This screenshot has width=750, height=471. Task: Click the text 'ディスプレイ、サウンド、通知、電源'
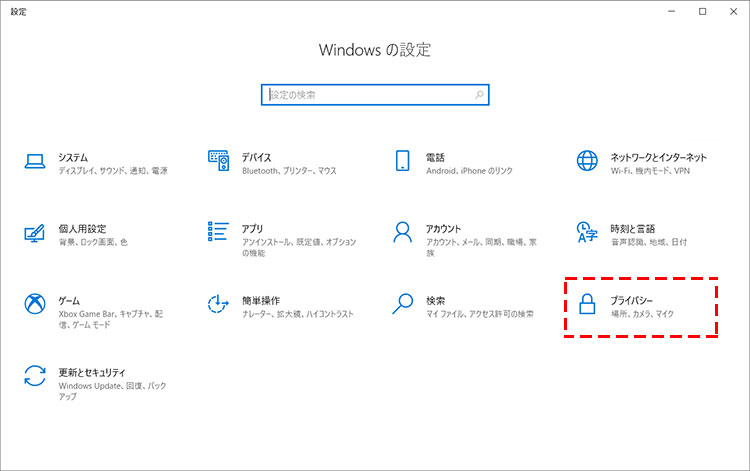113,171
